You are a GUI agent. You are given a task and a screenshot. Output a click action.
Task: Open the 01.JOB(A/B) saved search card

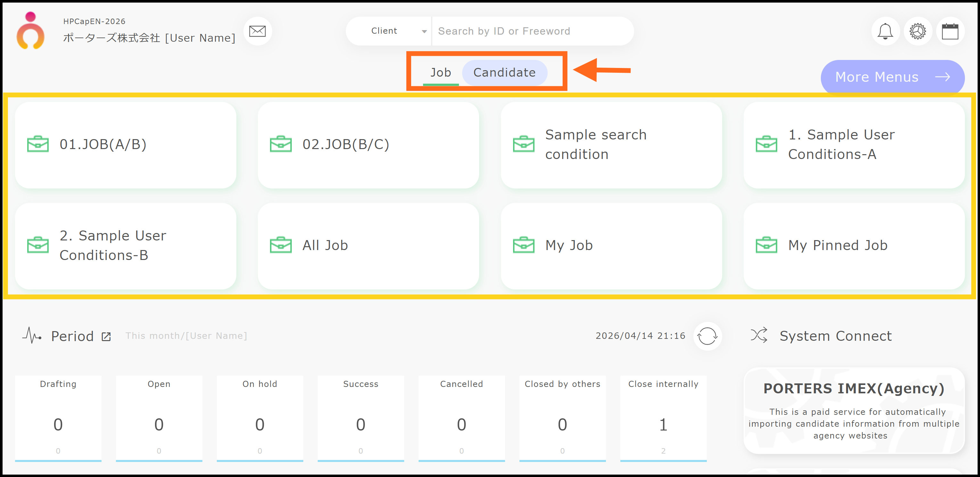click(126, 145)
